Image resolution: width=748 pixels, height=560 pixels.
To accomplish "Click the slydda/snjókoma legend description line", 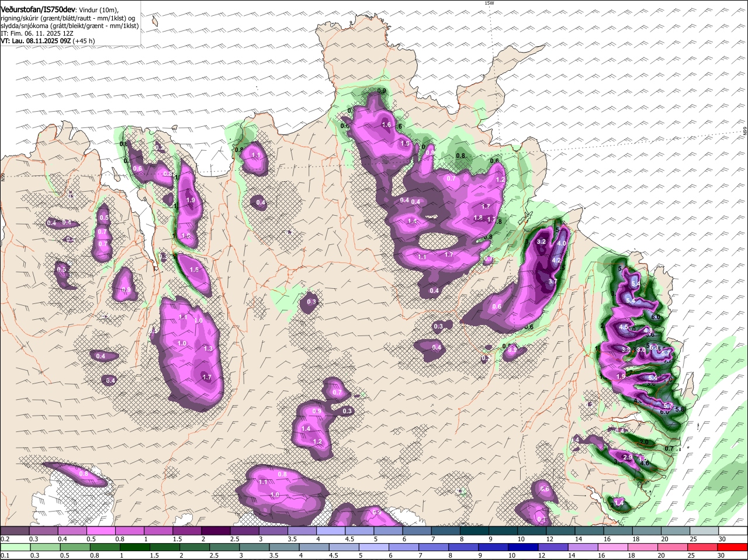I will pos(70,26).
